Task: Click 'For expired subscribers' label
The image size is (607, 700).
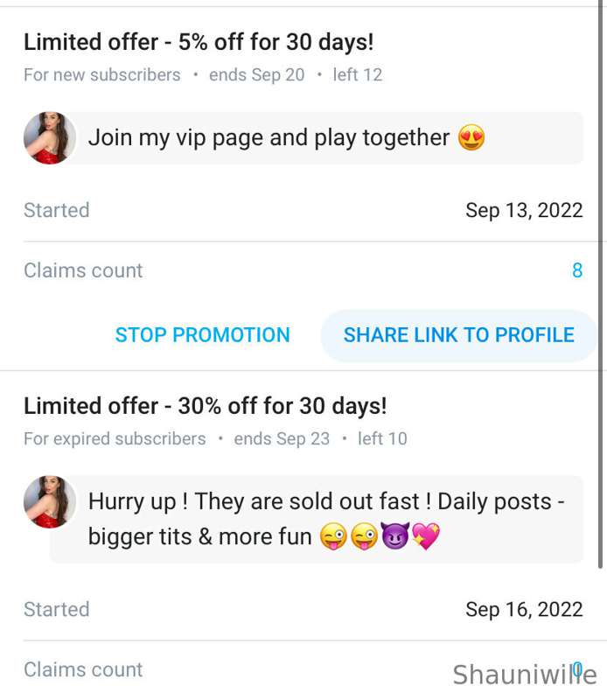Action: [x=115, y=439]
